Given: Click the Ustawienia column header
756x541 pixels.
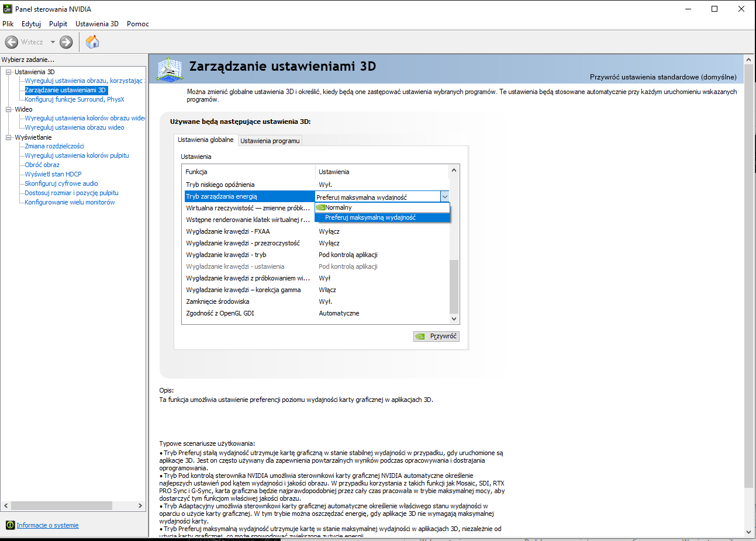Looking at the screenshot, I should [x=382, y=172].
